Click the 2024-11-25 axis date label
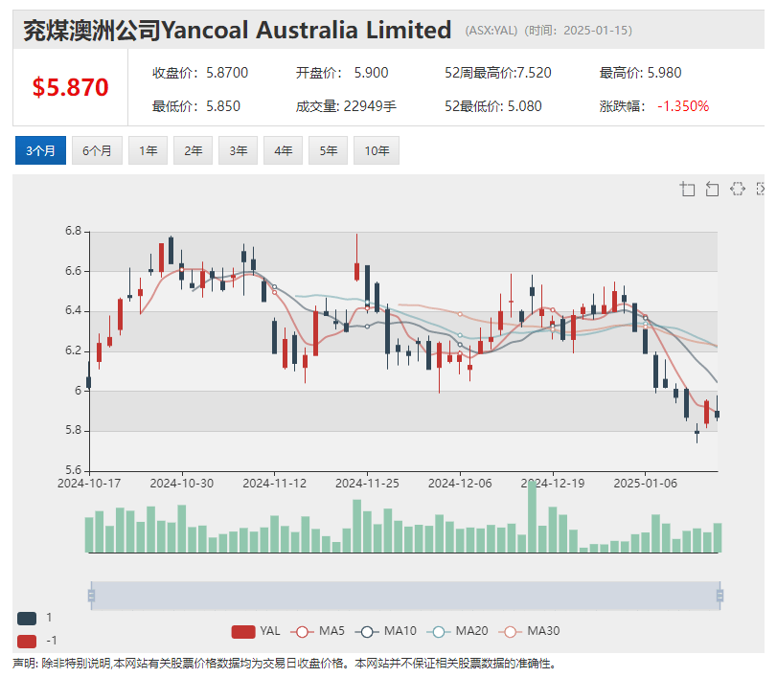777x700 pixels. (367, 484)
